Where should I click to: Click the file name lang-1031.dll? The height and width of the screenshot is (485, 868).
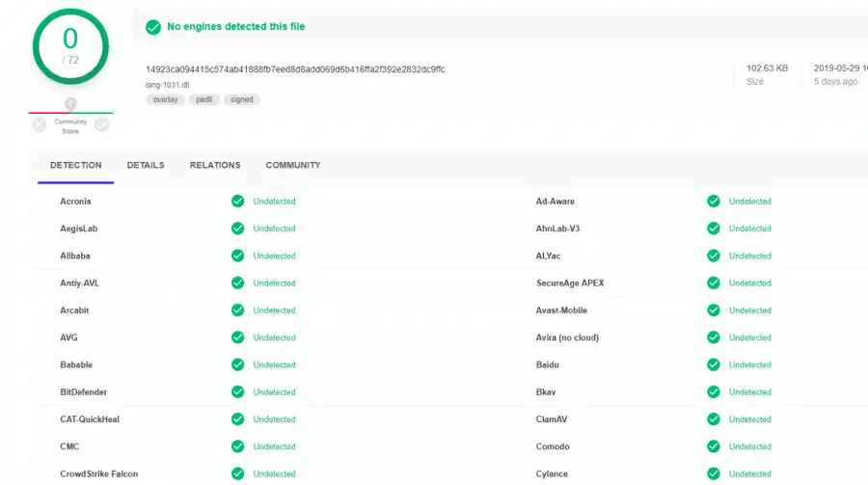click(x=167, y=85)
